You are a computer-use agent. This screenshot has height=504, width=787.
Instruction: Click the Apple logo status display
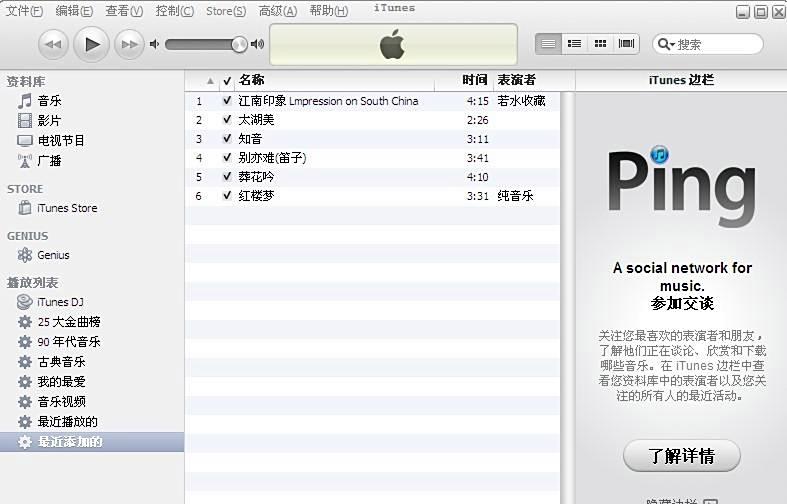(x=394, y=44)
